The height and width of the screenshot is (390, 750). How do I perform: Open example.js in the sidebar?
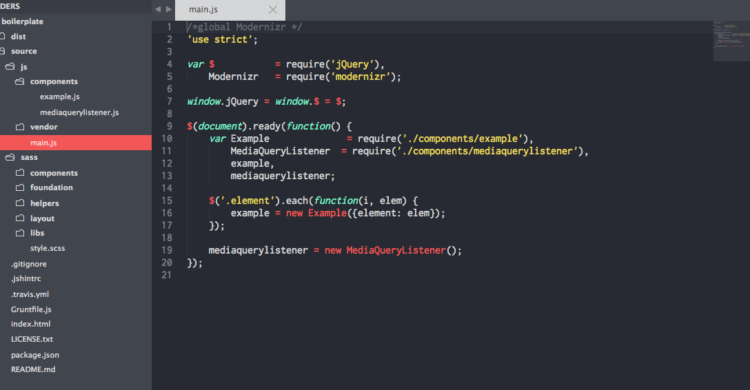(60, 97)
